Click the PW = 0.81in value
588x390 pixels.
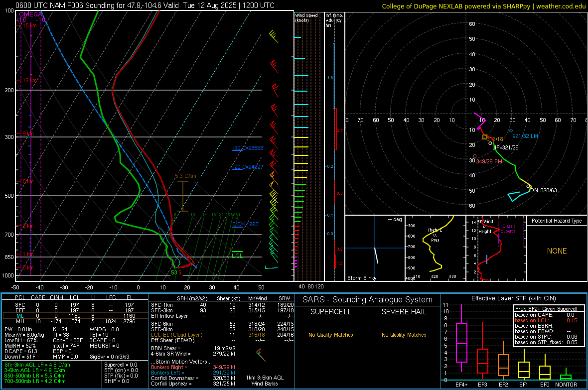[18, 329]
